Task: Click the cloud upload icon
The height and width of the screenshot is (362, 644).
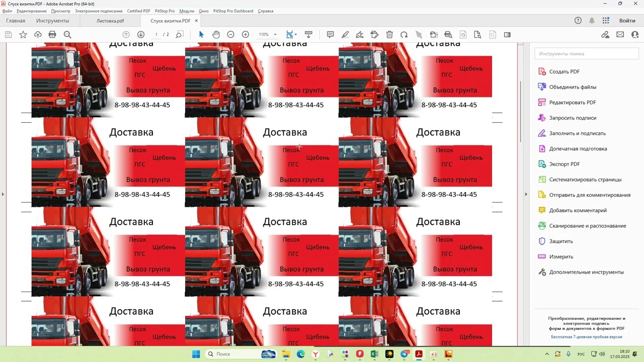Action: (x=38, y=35)
